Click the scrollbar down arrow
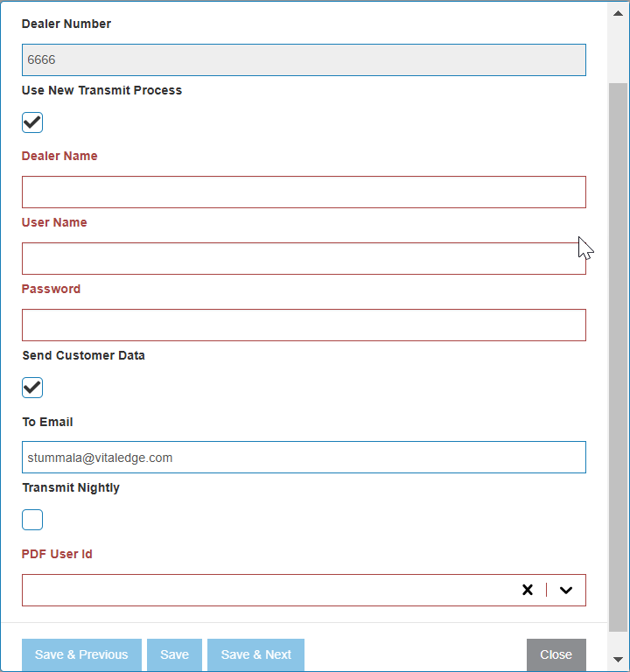 618,659
